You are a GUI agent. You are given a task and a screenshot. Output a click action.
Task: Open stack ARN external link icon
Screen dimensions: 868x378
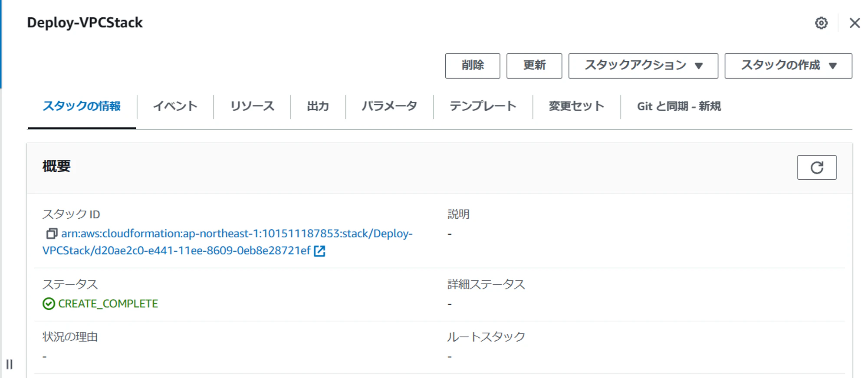pos(319,251)
